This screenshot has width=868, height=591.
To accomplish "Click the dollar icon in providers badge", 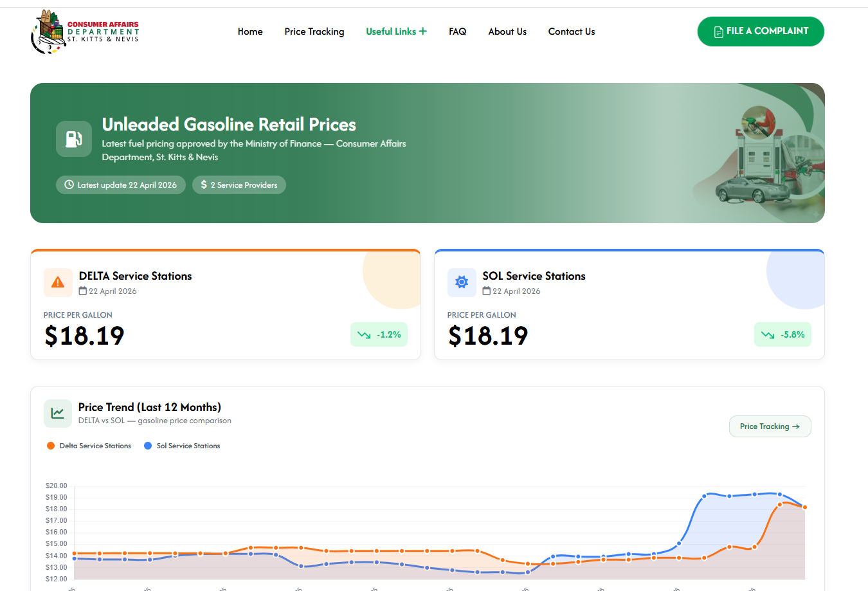I will point(204,185).
